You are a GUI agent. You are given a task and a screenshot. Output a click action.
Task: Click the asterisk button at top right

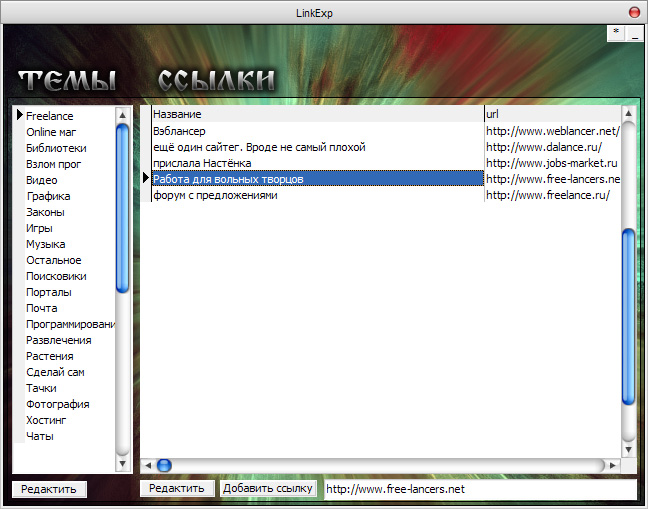pos(616,33)
